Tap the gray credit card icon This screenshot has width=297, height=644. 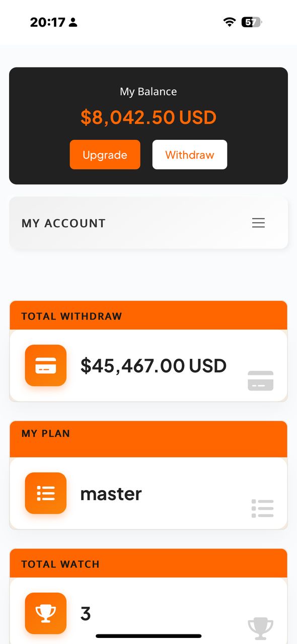pyautogui.click(x=261, y=381)
